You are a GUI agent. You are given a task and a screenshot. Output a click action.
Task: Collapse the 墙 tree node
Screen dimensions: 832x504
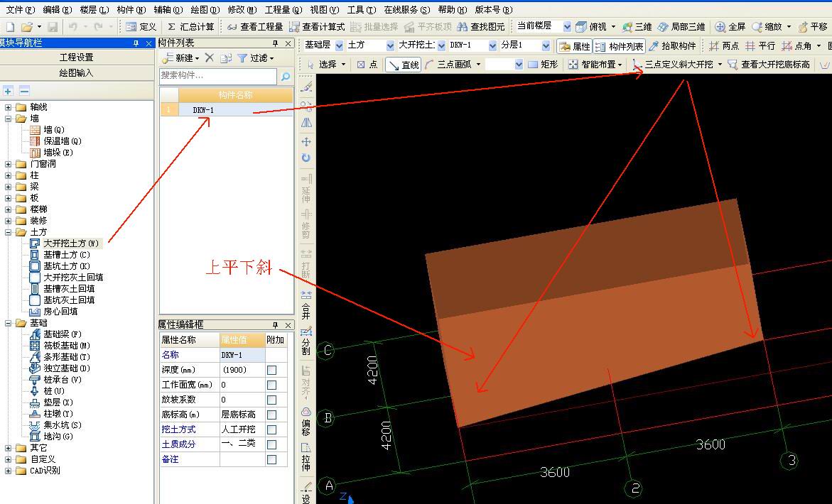(x=8, y=119)
